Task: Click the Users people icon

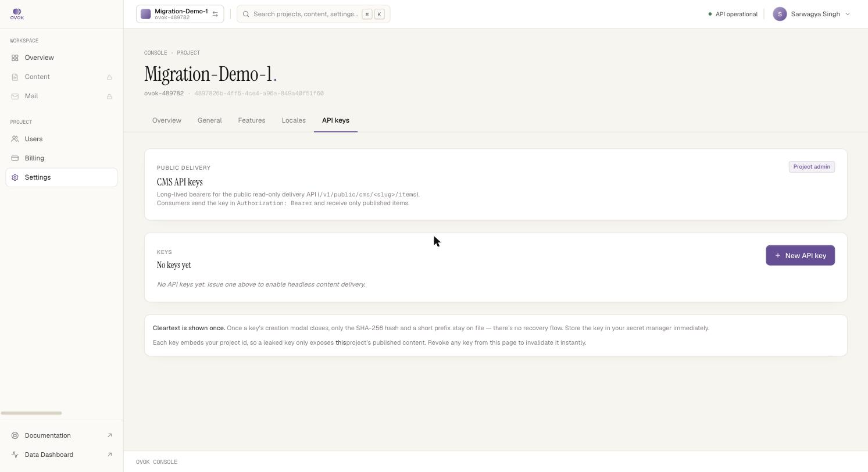Action: click(15, 139)
